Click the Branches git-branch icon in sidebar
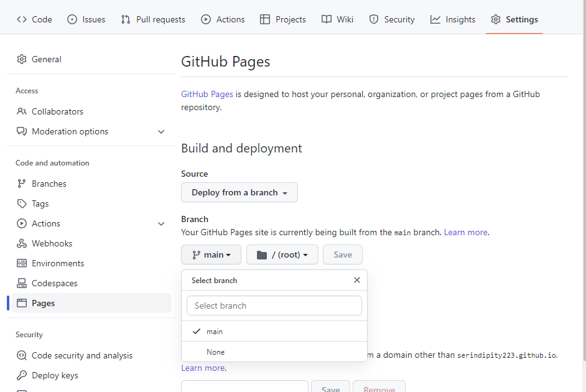 tap(22, 184)
